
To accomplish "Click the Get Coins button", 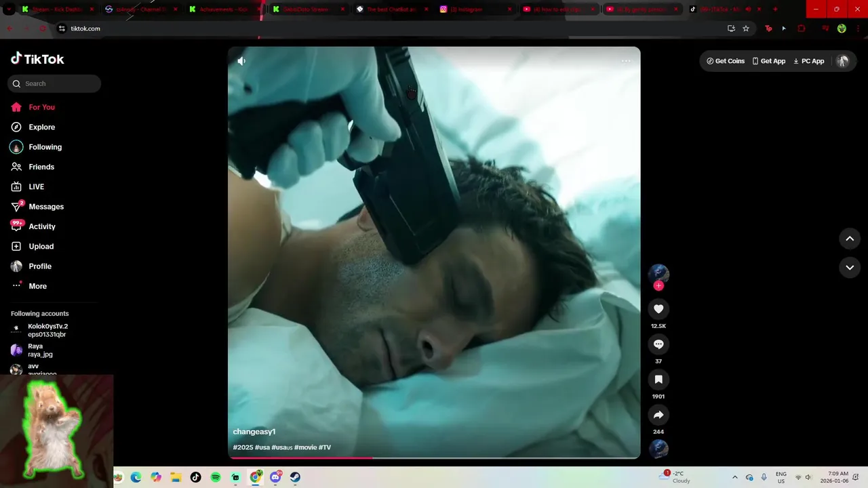I will [x=726, y=61].
